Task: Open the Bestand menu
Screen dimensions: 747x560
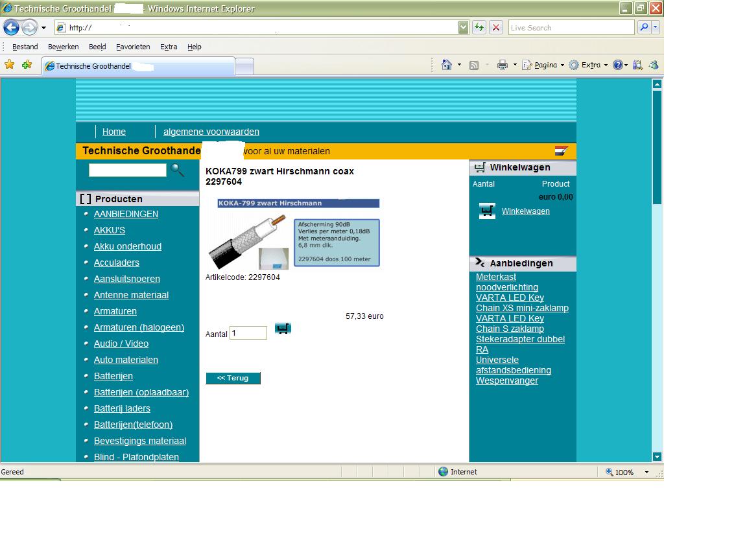Action: tap(25, 47)
